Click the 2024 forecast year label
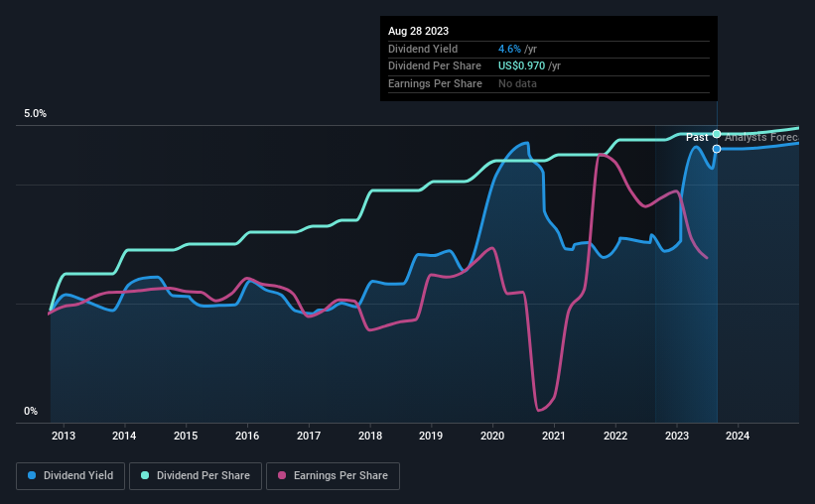The width and height of the screenshot is (815, 504). (x=739, y=437)
